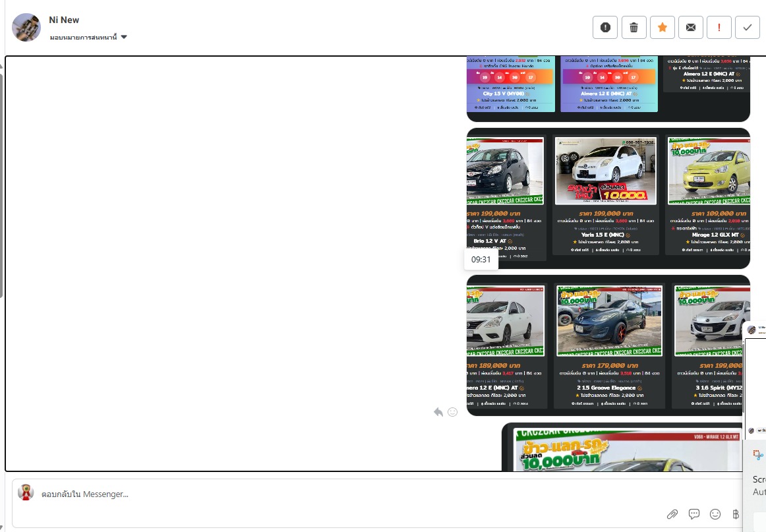Open Ni New profile avatar

(26, 27)
